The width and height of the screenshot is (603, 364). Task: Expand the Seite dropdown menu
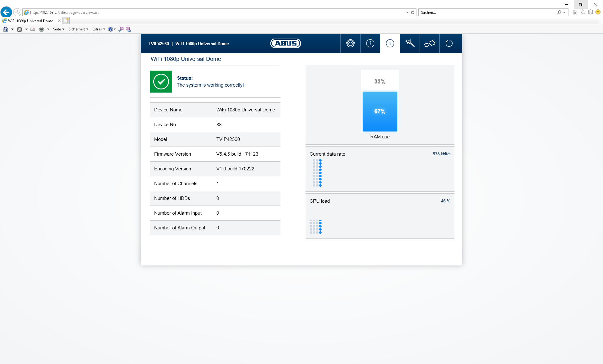tap(58, 29)
